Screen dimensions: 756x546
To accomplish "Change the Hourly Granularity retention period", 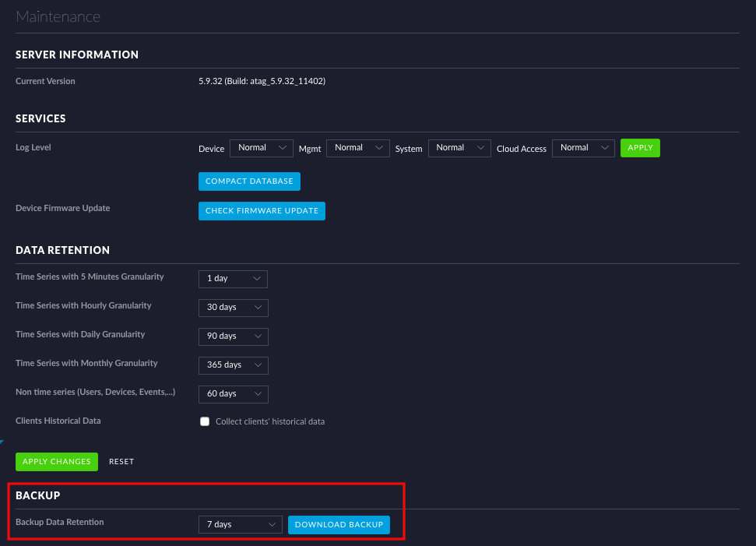I will 233,308.
